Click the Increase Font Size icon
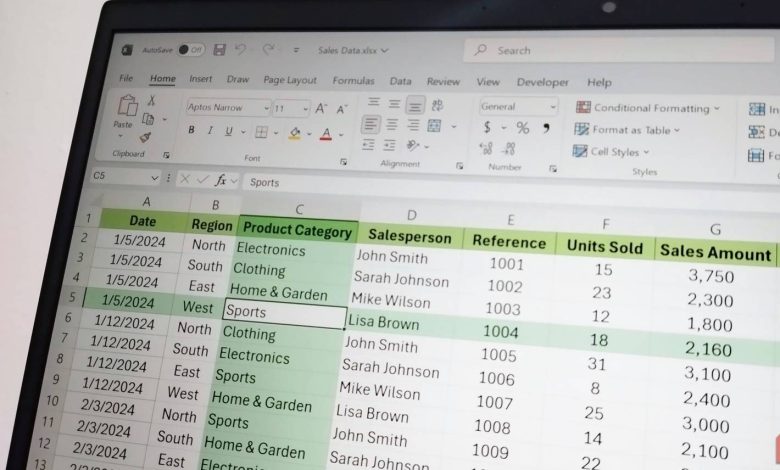Image resolution: width=780 pixels, height=470 pixels. [x=321, y=108]
